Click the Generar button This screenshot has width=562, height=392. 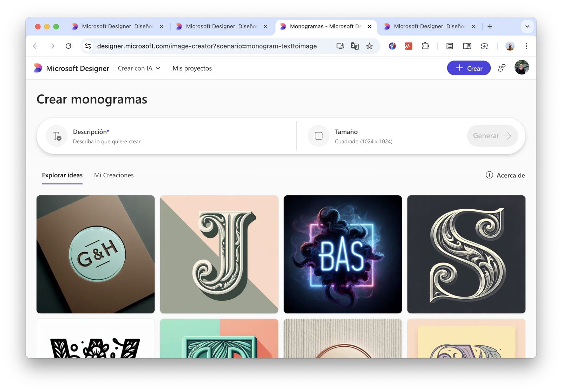[492, 136]
